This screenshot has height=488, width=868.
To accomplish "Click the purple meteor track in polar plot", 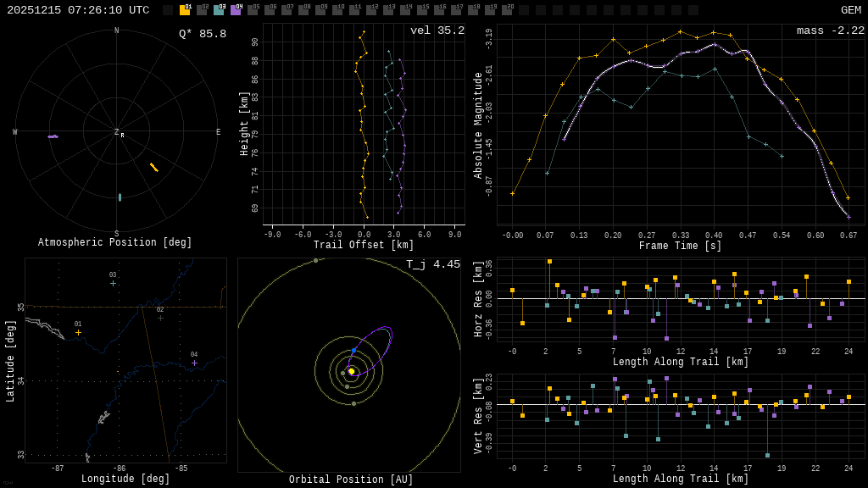I will (x=53, y=136).
